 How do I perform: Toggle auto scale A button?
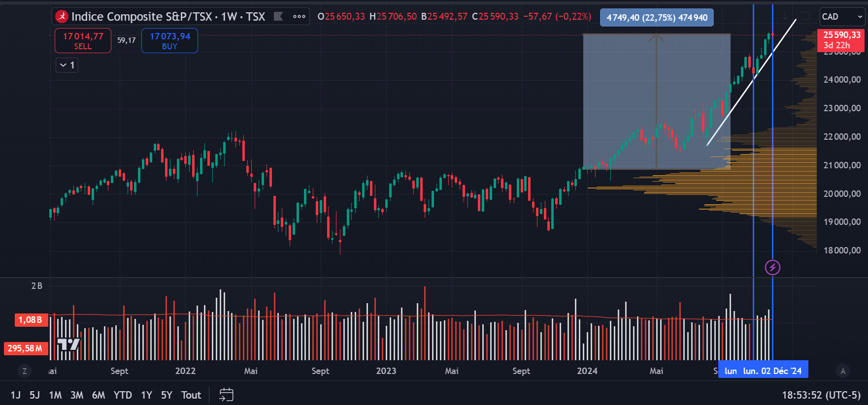(843, 371)
